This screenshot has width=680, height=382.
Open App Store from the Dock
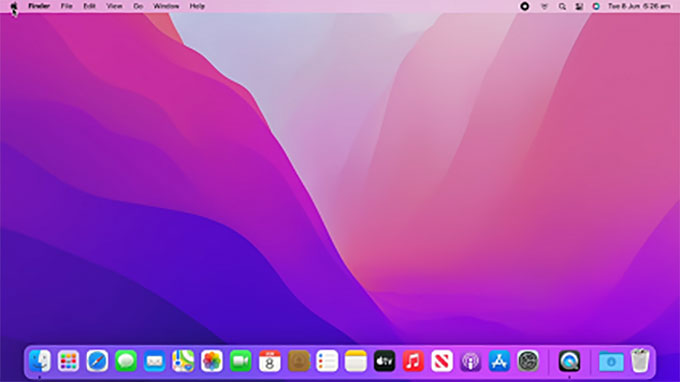[x=499, y=361]
